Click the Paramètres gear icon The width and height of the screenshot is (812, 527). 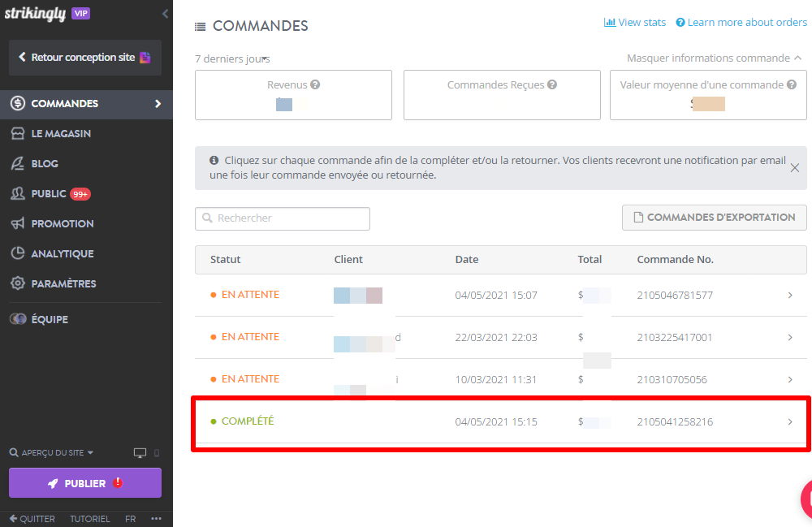[x=18, y=283]
